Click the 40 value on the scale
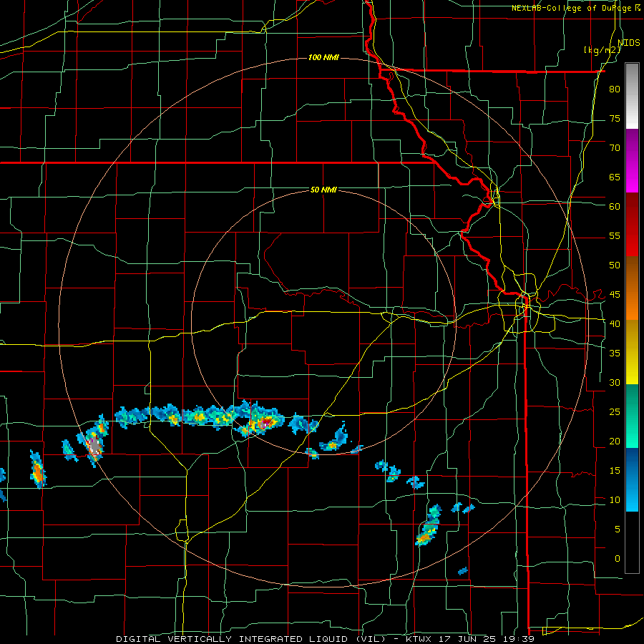644x644 pixels. coord(615,323)
